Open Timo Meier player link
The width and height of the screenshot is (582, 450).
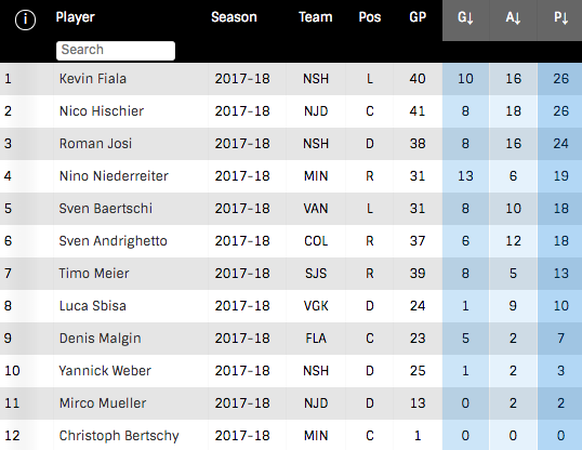click(94, 273)
